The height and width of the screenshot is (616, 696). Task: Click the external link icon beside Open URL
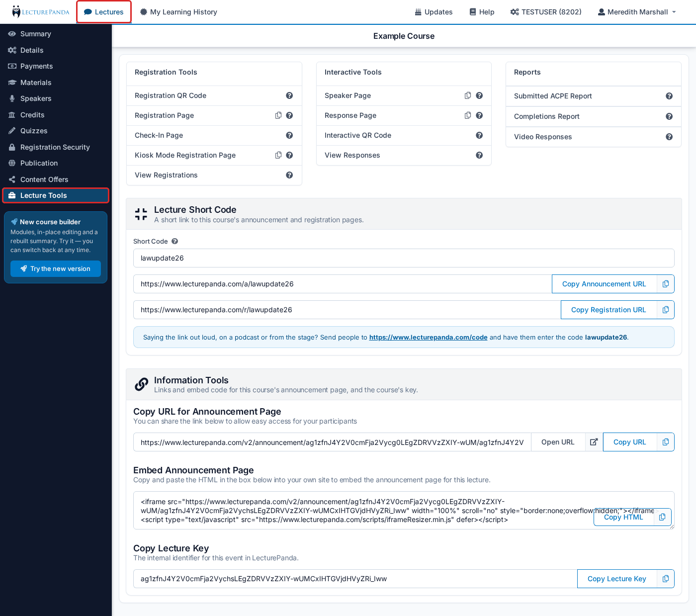(x=594, y=442)
